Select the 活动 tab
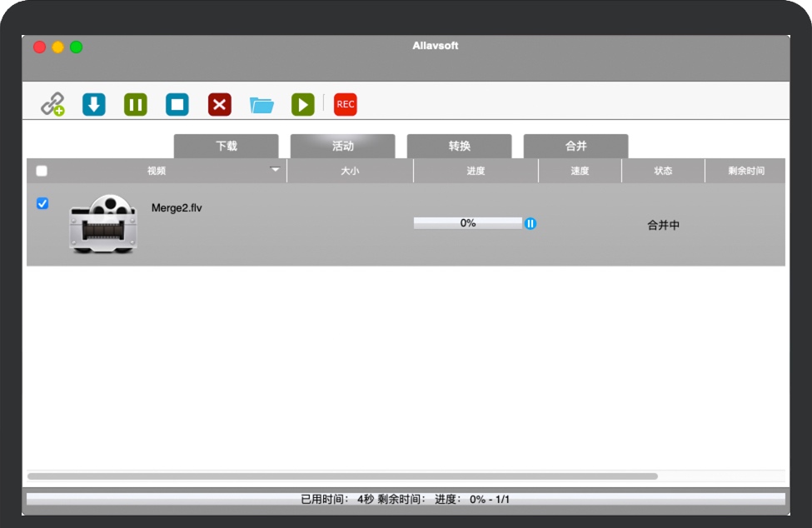The image size is (812, 528). [x=343, y=146]
